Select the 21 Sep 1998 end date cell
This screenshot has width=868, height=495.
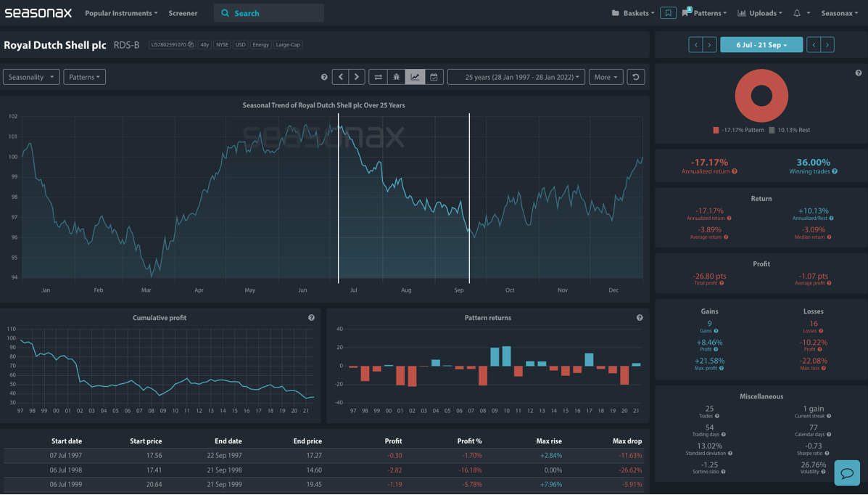click(x=224, y=470)
